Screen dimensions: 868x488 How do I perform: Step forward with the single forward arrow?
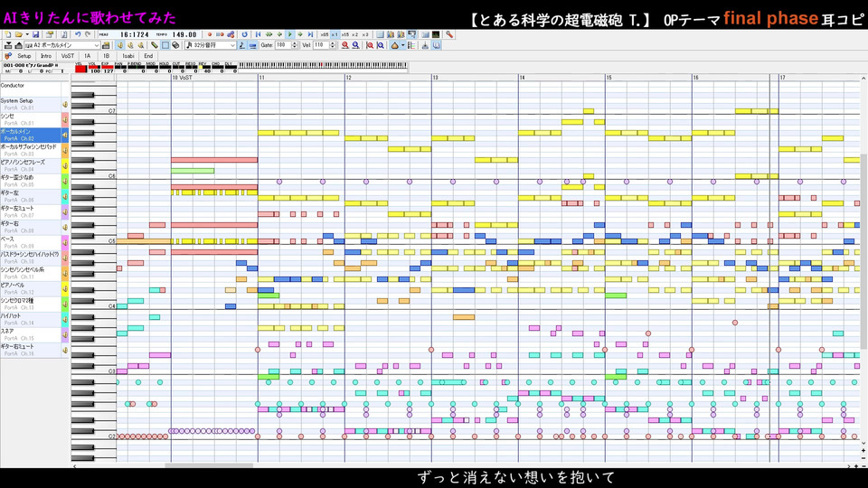(300, 34)
